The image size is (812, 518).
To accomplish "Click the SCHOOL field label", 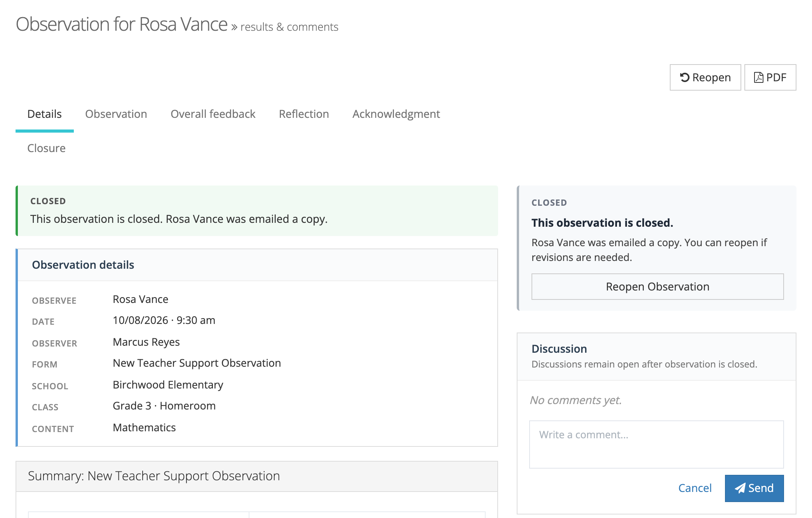I will click(x=50, y=386).
